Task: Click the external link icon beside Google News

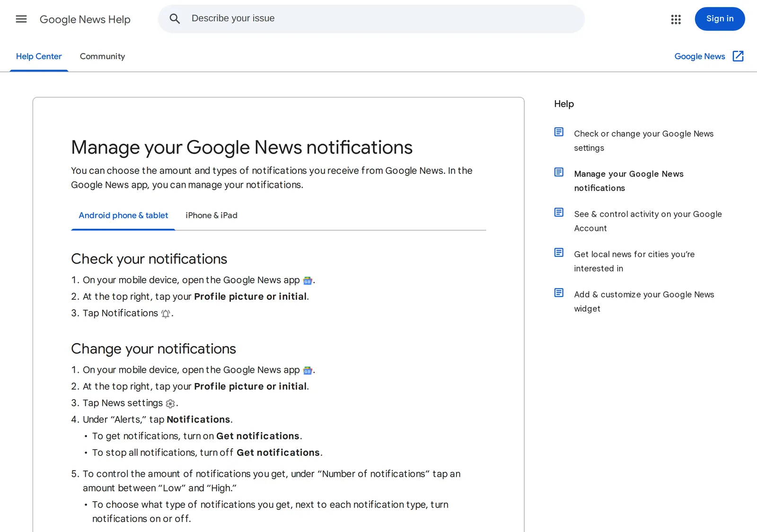Action: pos(738,56)
